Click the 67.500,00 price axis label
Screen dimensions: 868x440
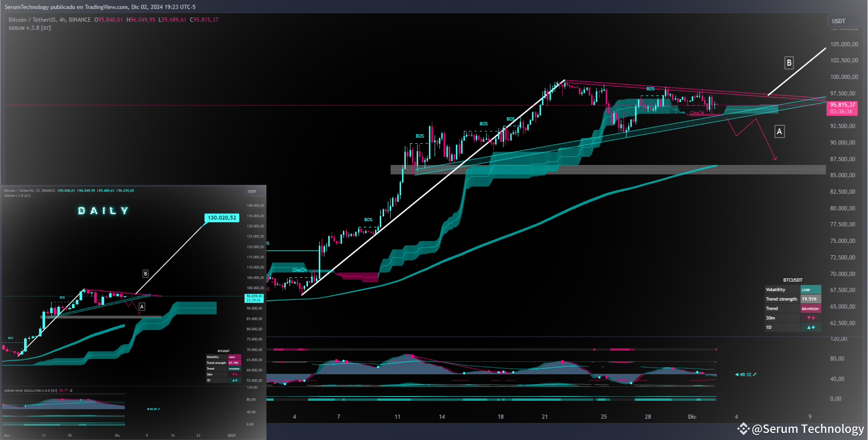click(843, 290)
